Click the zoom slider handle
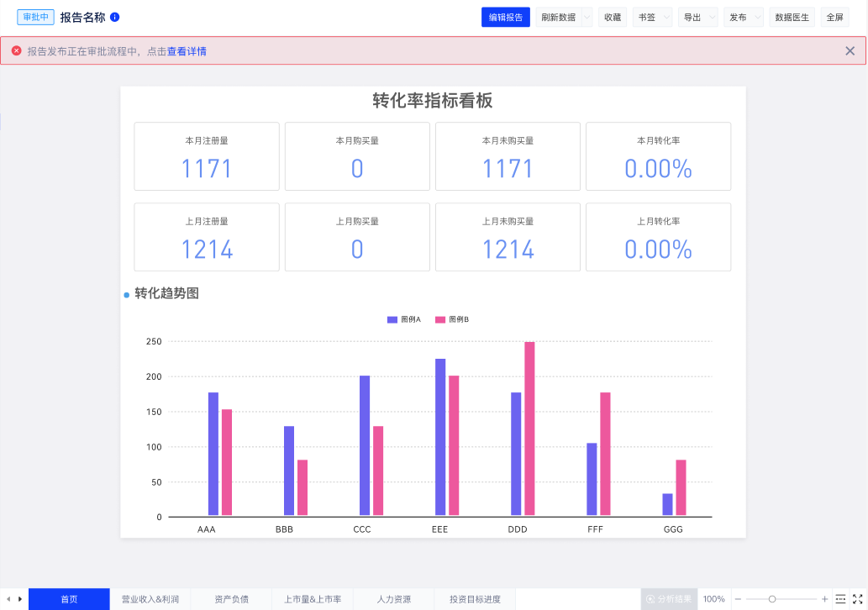Image resolution: width=868 pixels, height=610 pixels. point(772,599)
